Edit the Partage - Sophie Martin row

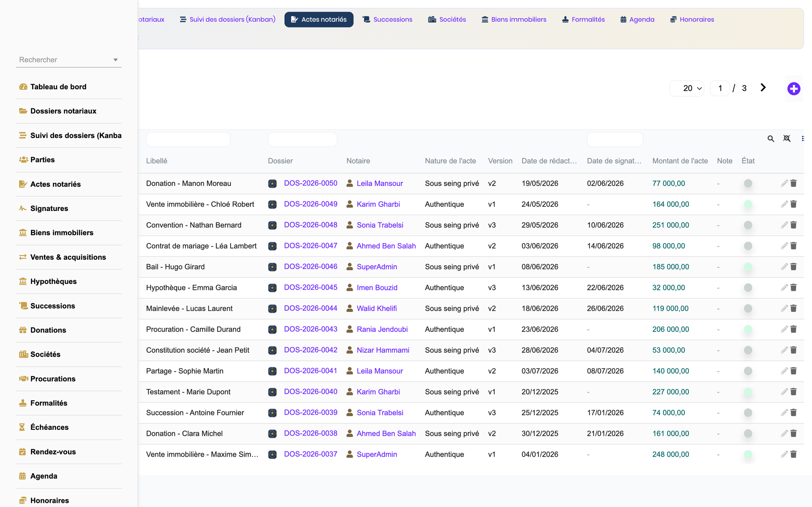(784, 371)
